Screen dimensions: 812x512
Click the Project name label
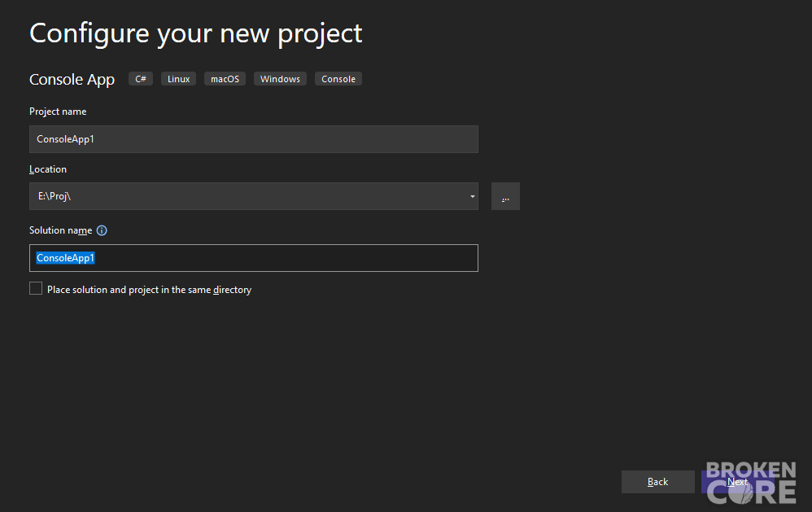[58, 112]
